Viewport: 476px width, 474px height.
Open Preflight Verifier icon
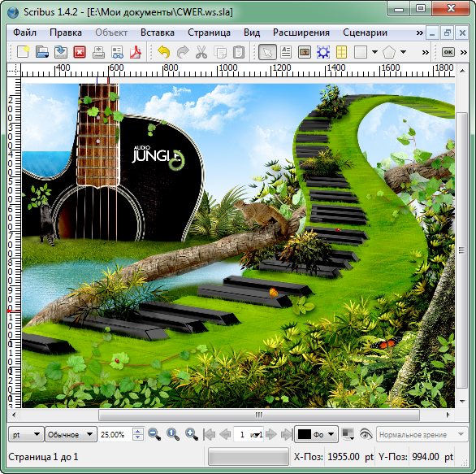pyautogui.click(x=118, y=52)
